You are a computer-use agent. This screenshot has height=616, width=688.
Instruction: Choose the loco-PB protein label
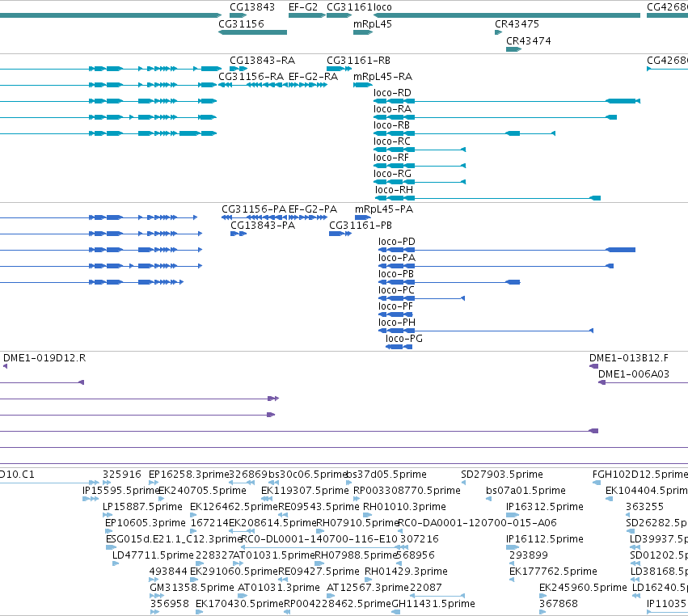(x=396, y=274)
